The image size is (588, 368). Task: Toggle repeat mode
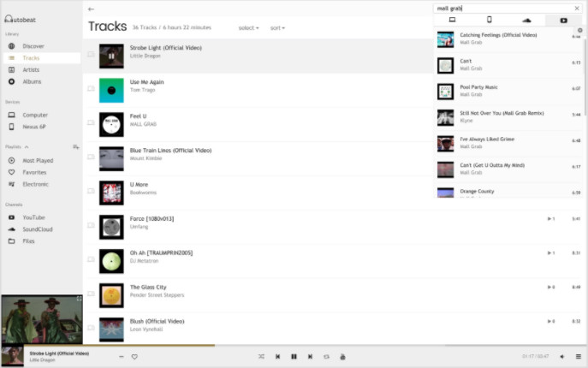(326, 357)
